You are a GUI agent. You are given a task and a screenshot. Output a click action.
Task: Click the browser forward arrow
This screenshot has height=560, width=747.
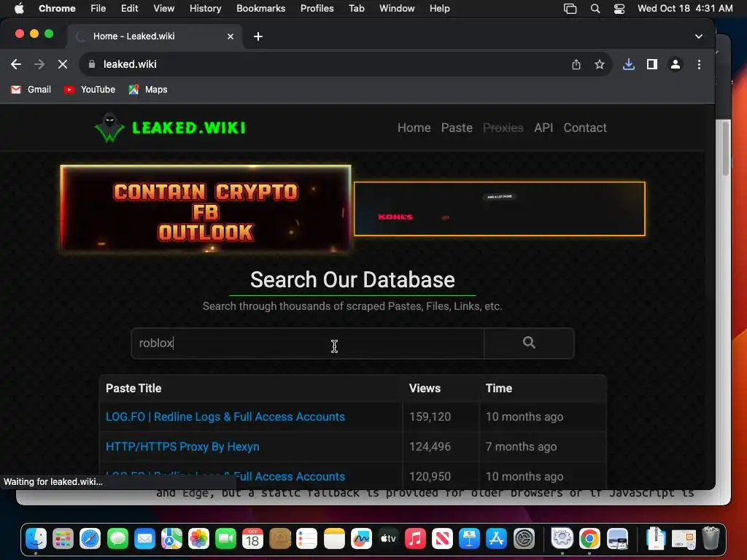tap(39, 64)
